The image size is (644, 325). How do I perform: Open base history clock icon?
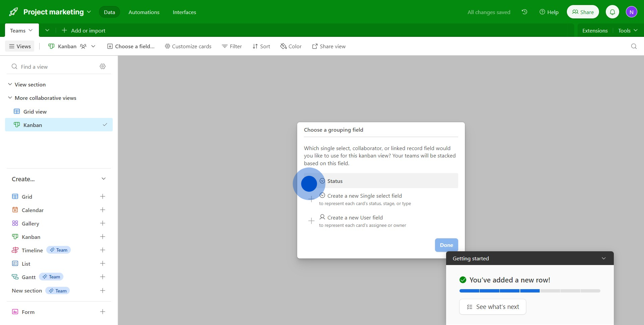(x=525, y=12)
